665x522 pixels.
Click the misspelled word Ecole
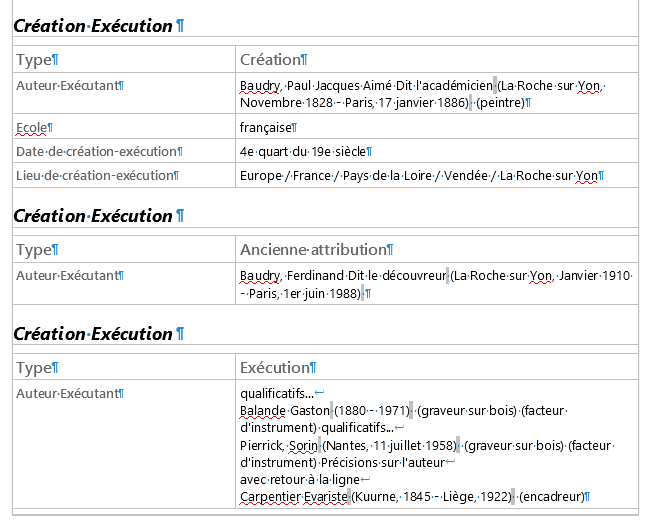(x=31, y=128)
